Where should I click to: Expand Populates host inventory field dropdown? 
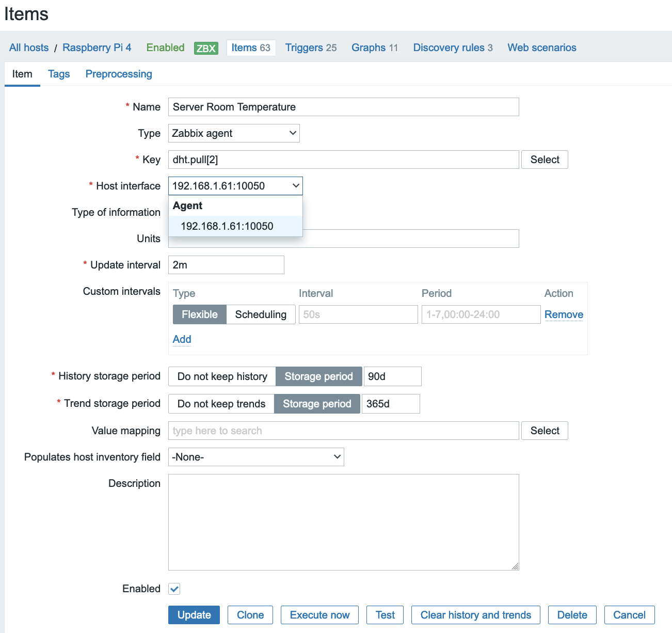(256, 457)
